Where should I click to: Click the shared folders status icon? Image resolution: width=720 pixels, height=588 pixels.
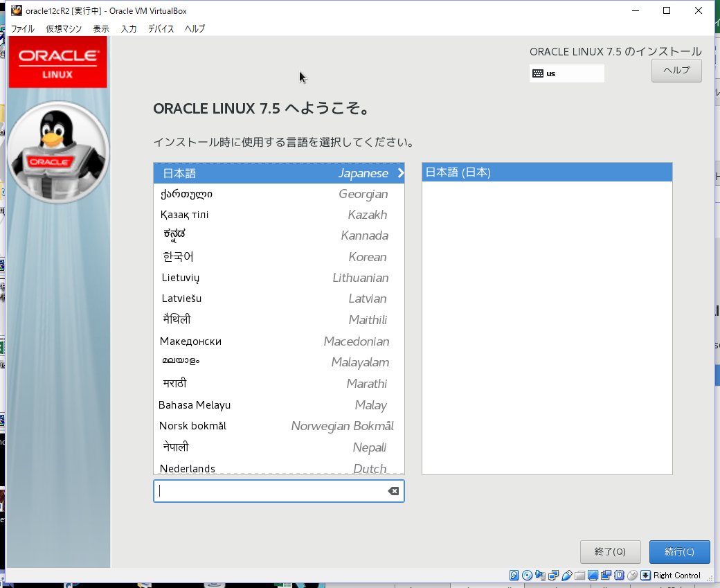[579, 576]
